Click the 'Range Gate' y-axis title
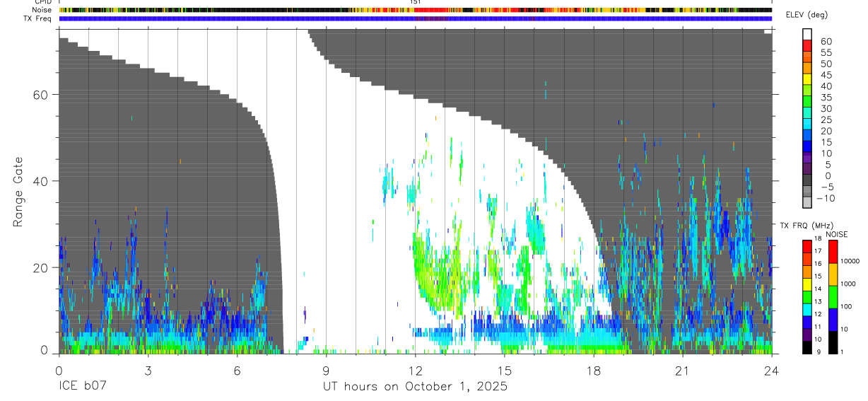The height and width of the screenshot is (401, 868). coord(18,192)
